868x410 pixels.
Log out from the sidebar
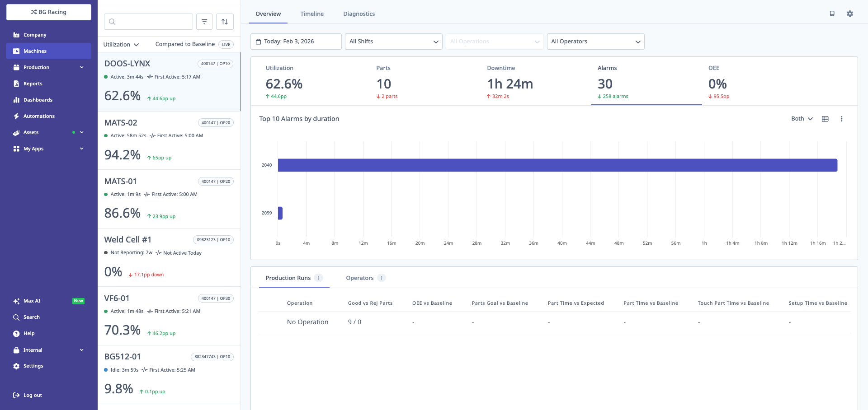pos(33,395)
